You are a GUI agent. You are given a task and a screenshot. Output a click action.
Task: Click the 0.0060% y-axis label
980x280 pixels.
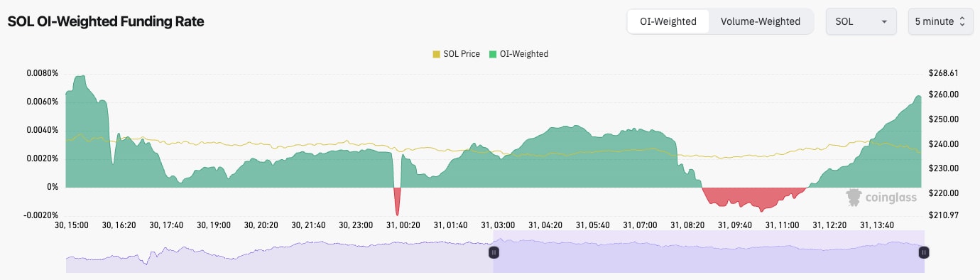[42, 102]
